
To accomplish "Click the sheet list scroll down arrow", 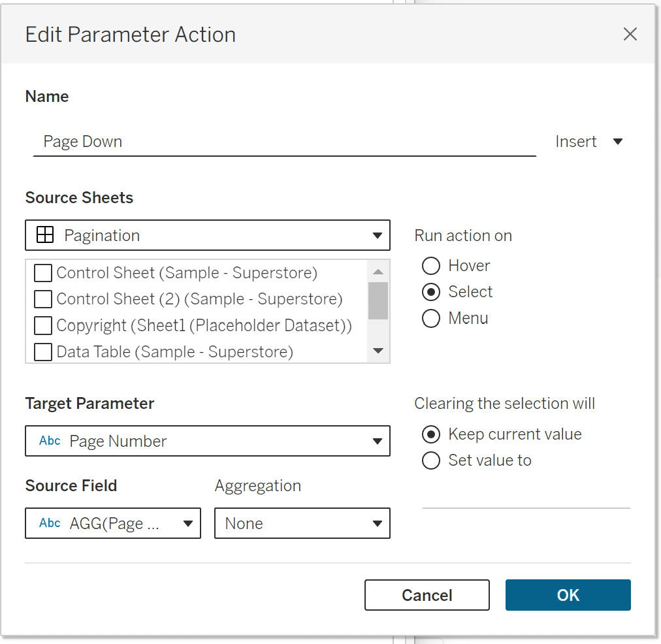I will pyautogui.click(x=378, y=351).
